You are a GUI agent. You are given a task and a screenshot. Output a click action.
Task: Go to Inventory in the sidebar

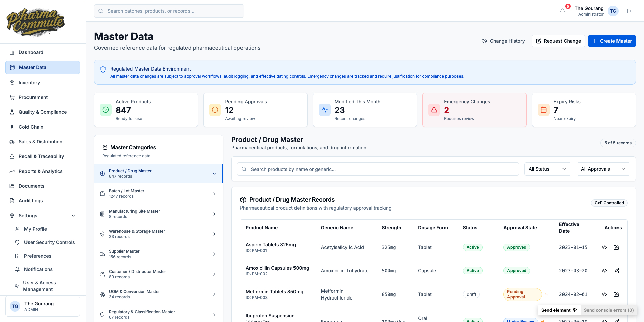click(43, 83)
